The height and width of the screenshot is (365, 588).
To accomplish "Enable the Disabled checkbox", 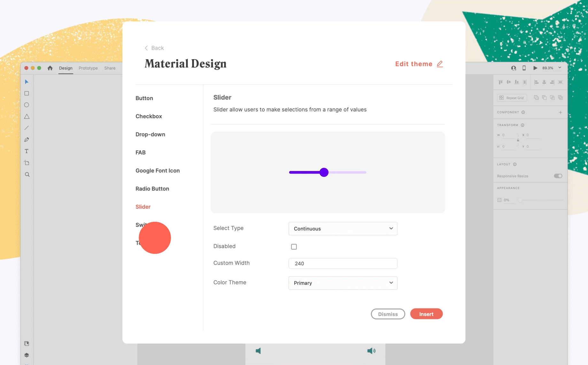I will (294, 247).
